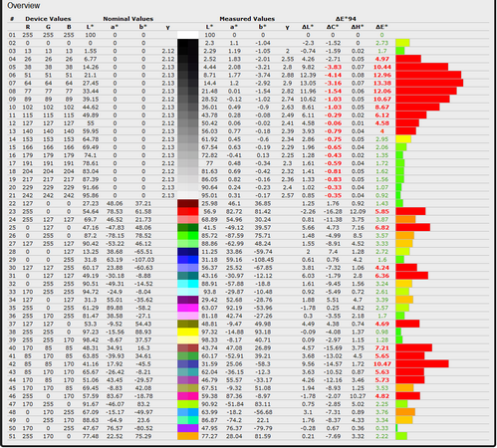
Task: Select the yellow swatch in row 38
Action: 188,332
